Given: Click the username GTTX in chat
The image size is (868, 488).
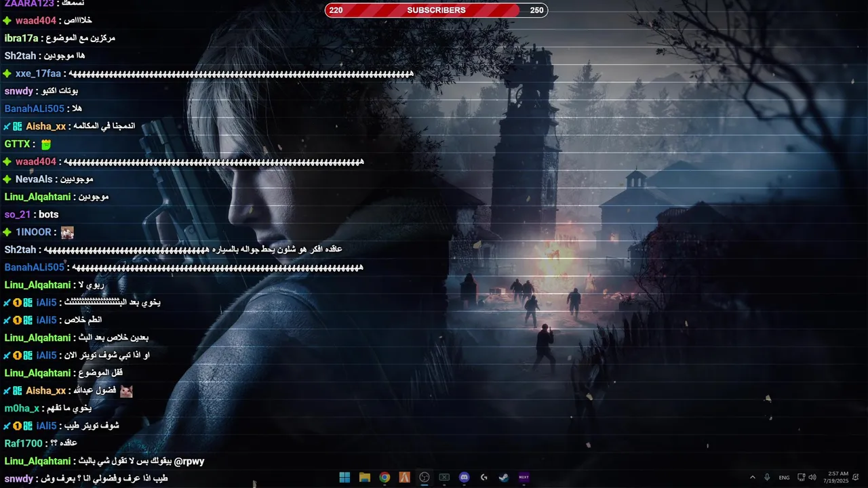Looking at the screenshot, I should click(x=18, y=144).
